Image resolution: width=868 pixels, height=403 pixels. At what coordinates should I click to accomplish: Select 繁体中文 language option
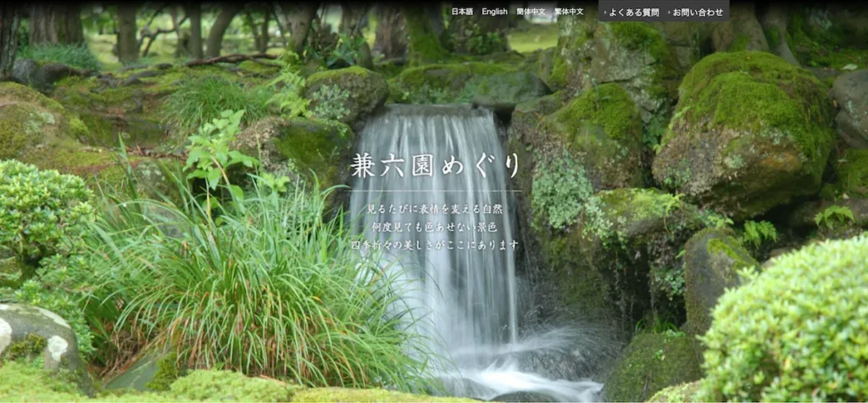point(569,12)
